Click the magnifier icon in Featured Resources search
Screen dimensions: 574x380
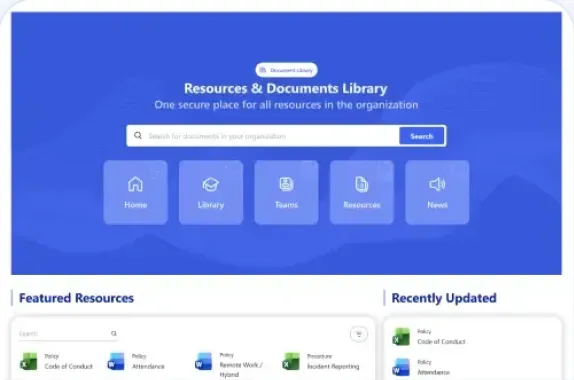click(x=114, y=334)
